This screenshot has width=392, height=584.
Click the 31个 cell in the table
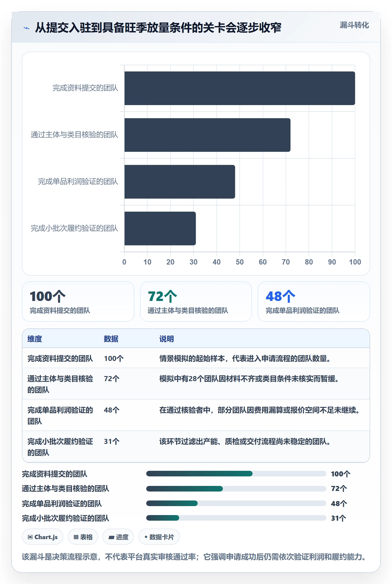tap(112, 441)
